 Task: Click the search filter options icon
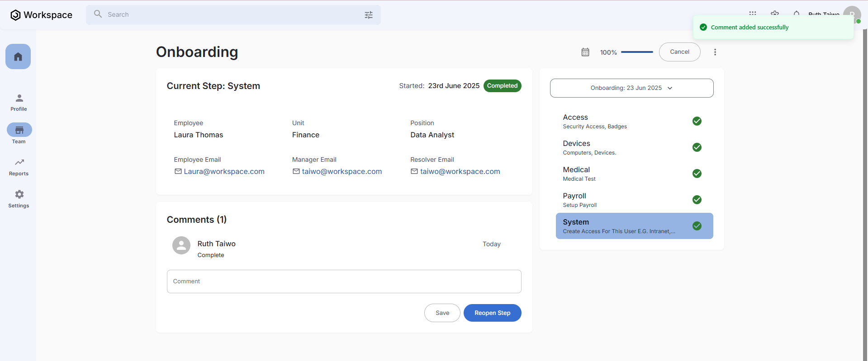pos(369,15)
